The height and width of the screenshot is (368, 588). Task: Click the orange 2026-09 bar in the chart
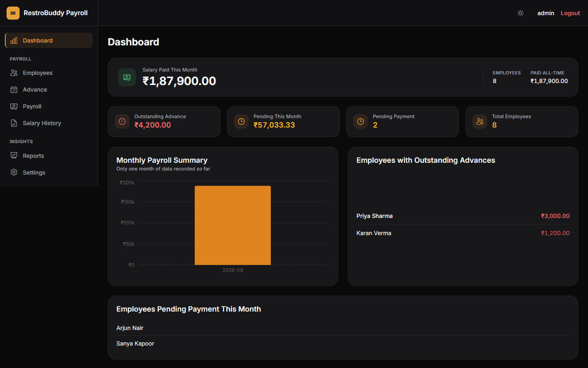click(233, 225)
